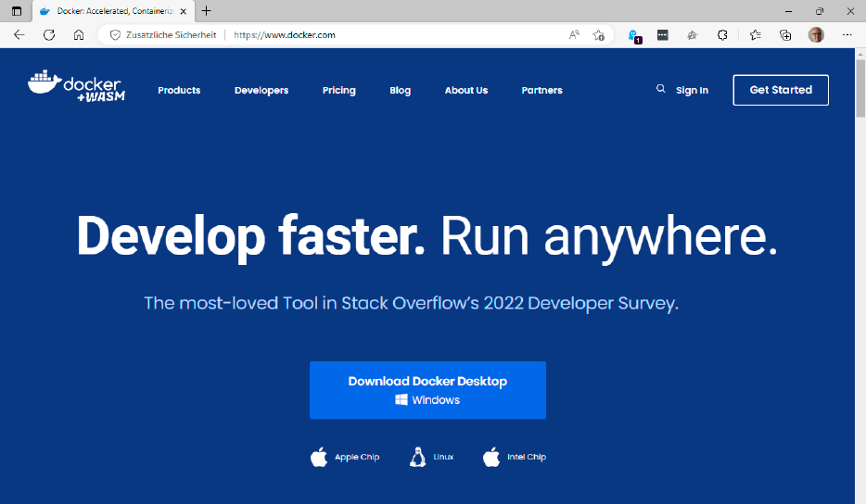Click Download Docker Desktop for Windows

pyautogui.click(x=427, y=390)
